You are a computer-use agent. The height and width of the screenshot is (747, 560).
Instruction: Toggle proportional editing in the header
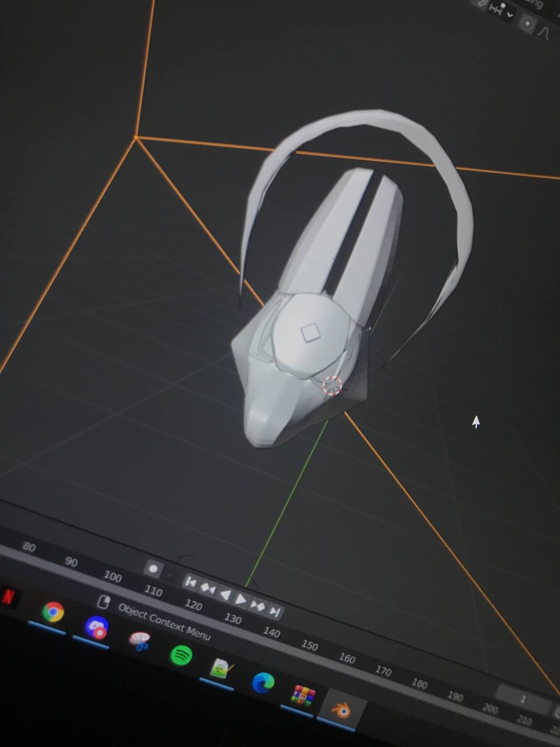[527, 25]
